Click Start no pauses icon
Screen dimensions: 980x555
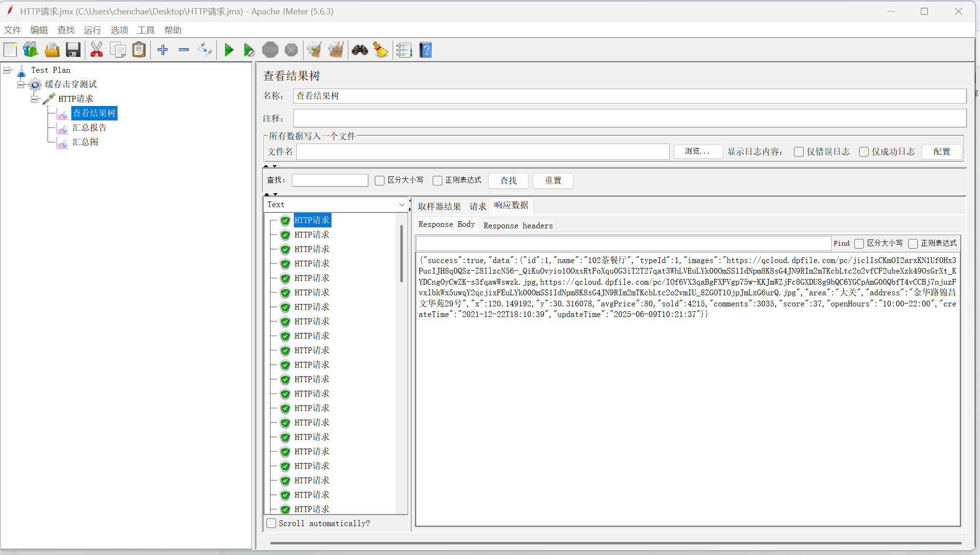(x=249, y=50)
